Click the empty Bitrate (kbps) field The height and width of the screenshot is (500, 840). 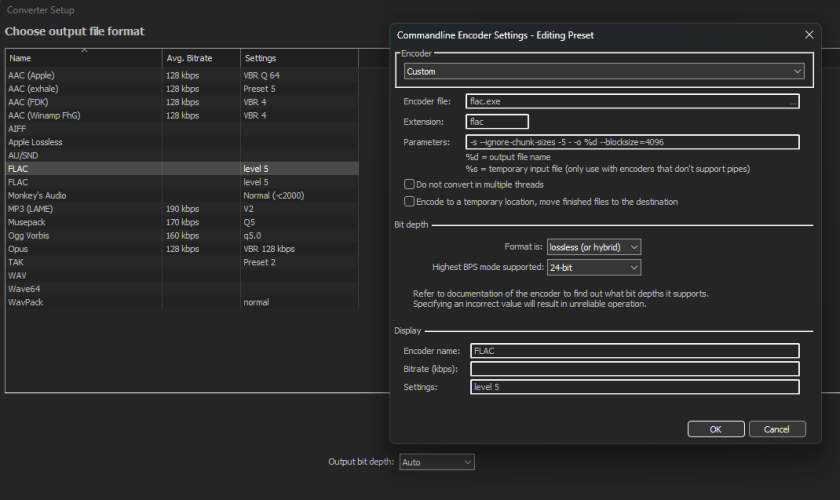point(635,369)
